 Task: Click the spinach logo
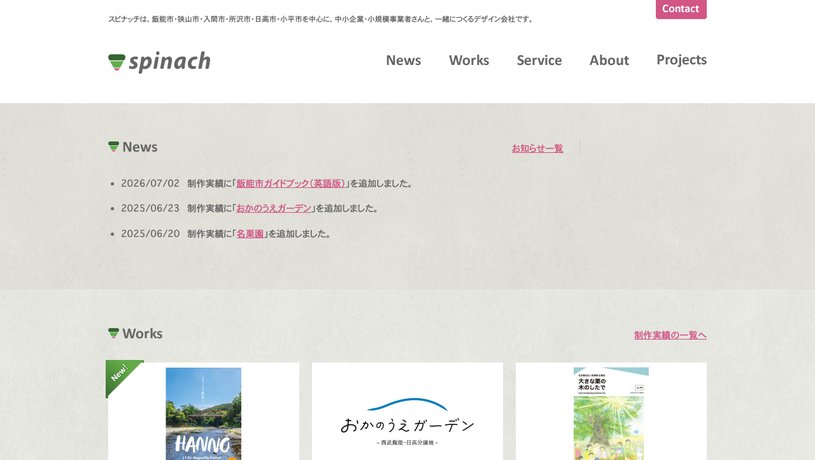[x=159, y=62]
